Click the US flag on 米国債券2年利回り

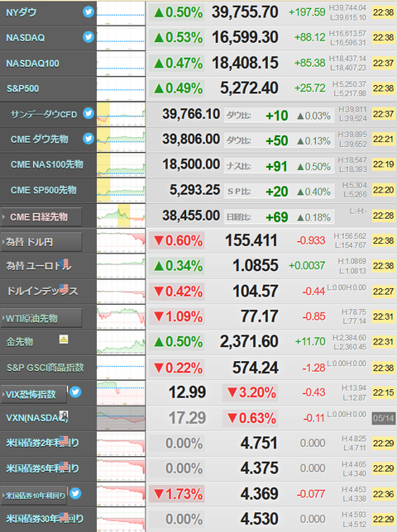click(64, 440)
